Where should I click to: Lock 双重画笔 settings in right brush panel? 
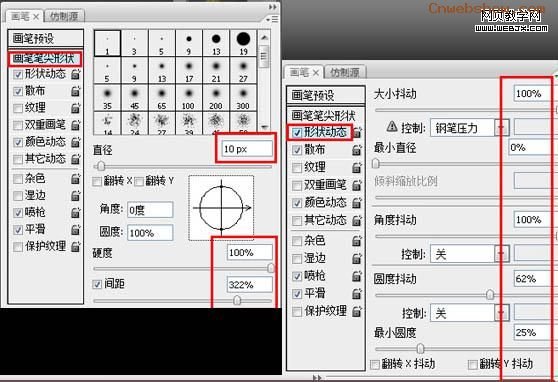[357, 185]
